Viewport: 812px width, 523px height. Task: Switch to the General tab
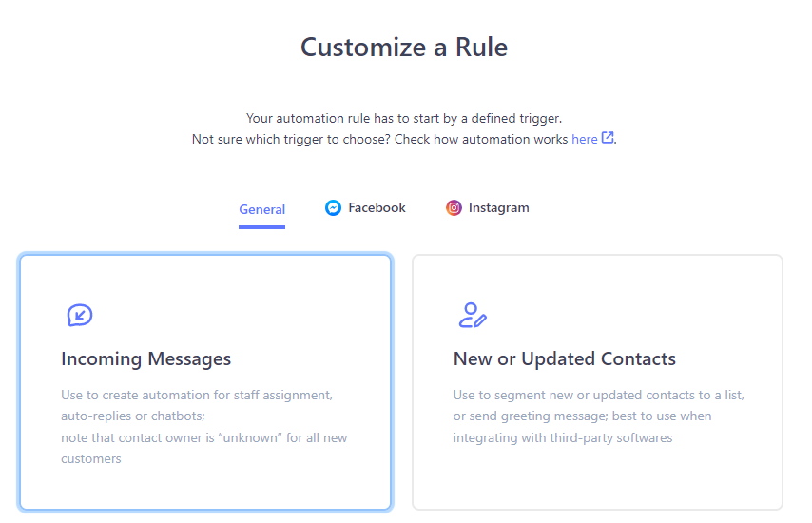point(262,210)
